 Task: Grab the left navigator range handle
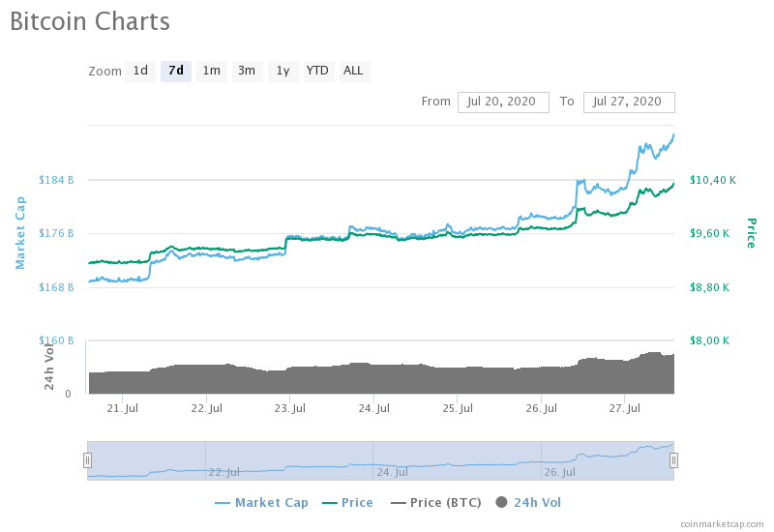[87, 460]
